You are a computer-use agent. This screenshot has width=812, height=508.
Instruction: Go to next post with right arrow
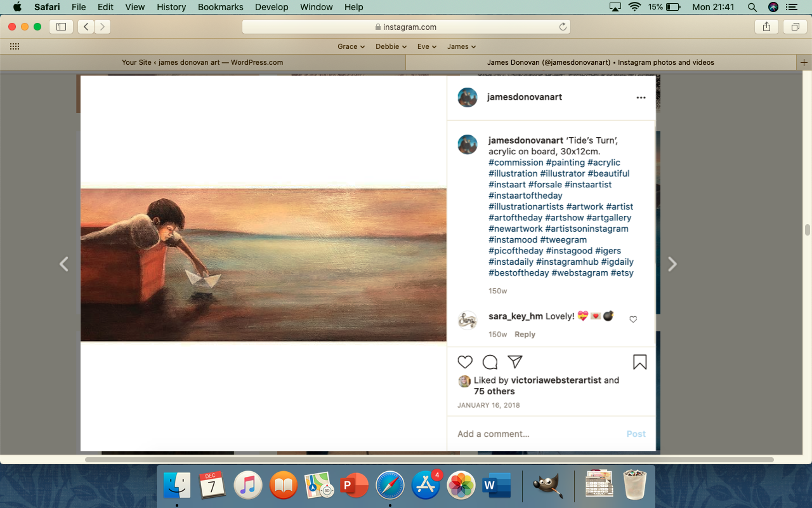672,264
